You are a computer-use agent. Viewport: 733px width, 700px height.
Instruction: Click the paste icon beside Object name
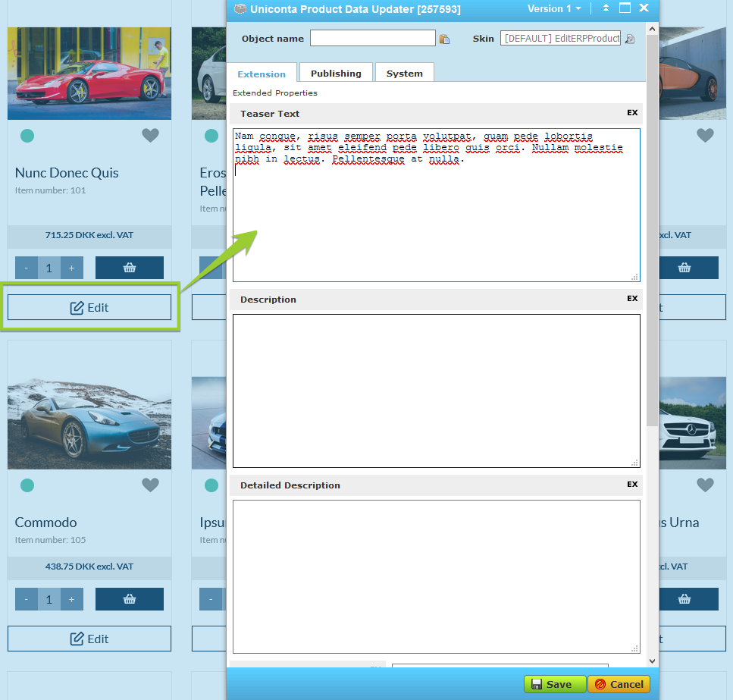click(444, 39)
